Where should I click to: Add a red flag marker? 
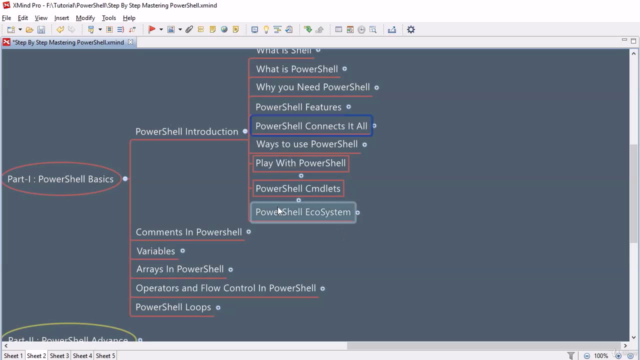pos(152,30)
